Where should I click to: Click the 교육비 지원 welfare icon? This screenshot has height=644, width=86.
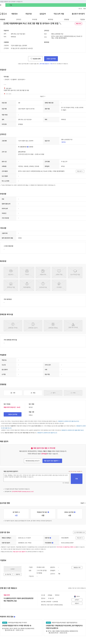[59, 272]
